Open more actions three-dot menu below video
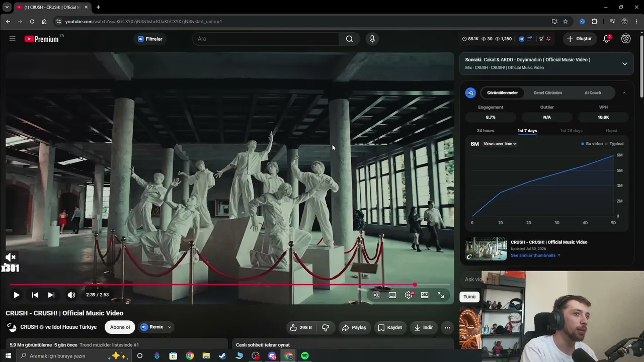 (x=447, y=328)
